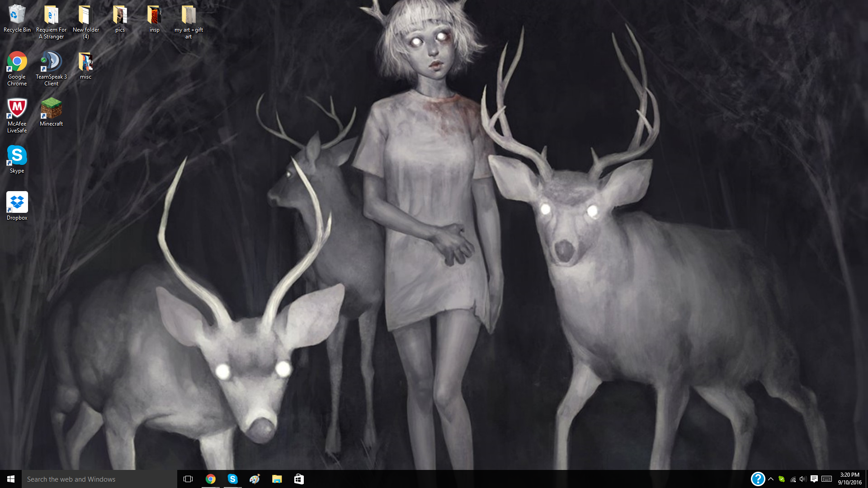This screenshot has width=868, height=488.
Task: Select the TeamSpeak 3 Client shortcut
Action: click(x=51, y=69)
